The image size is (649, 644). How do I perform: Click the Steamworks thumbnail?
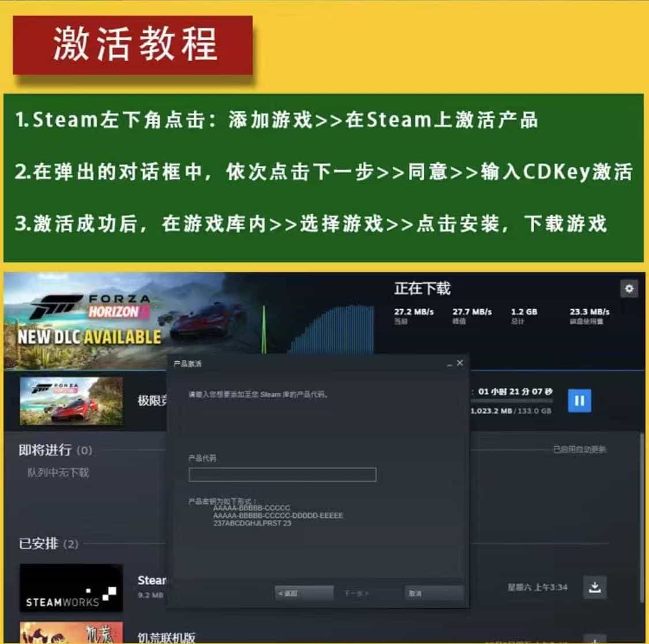click(x=71, y=587)
